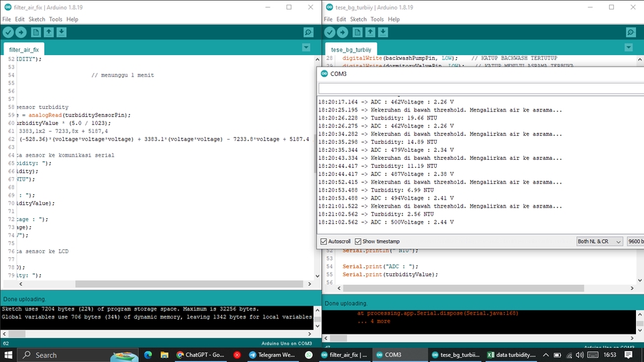Click New sketch icon in filter_air_fix window
The height and width of the screenshot is (362, 644).
[x=36, y=32]
